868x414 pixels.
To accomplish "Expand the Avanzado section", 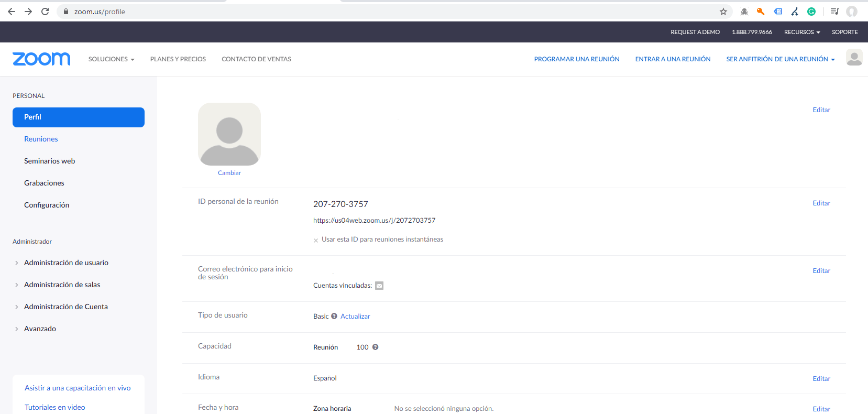I will pos(40,329).
